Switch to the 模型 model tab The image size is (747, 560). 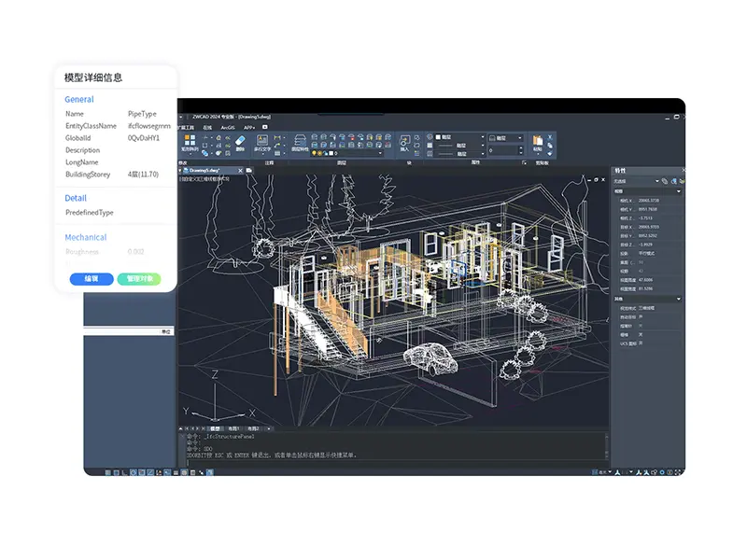(215, 429)
